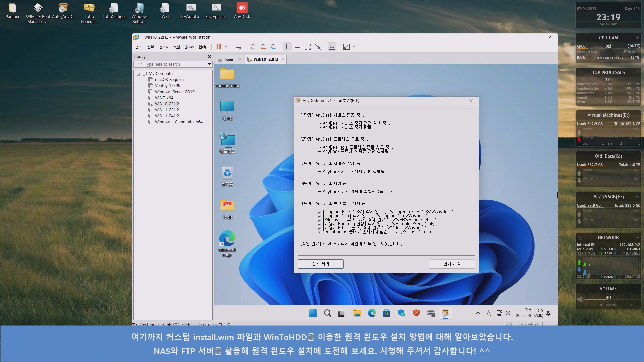644x362 pixels.
Task: Open the console view icon
Action: point(332,47)
